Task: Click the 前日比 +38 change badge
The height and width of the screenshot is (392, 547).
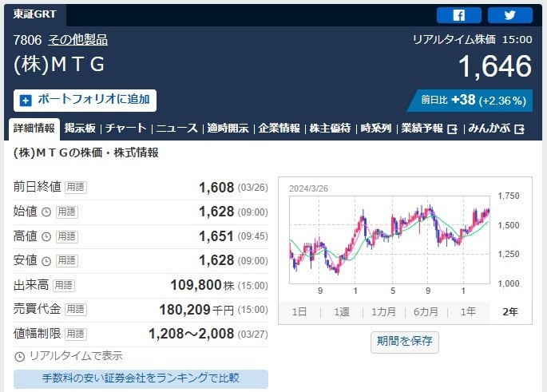Action: (x=470, y=101)
